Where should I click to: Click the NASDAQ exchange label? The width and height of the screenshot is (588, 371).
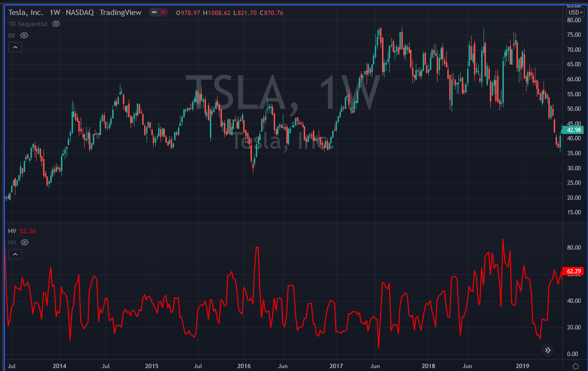(x=79, y=13)
